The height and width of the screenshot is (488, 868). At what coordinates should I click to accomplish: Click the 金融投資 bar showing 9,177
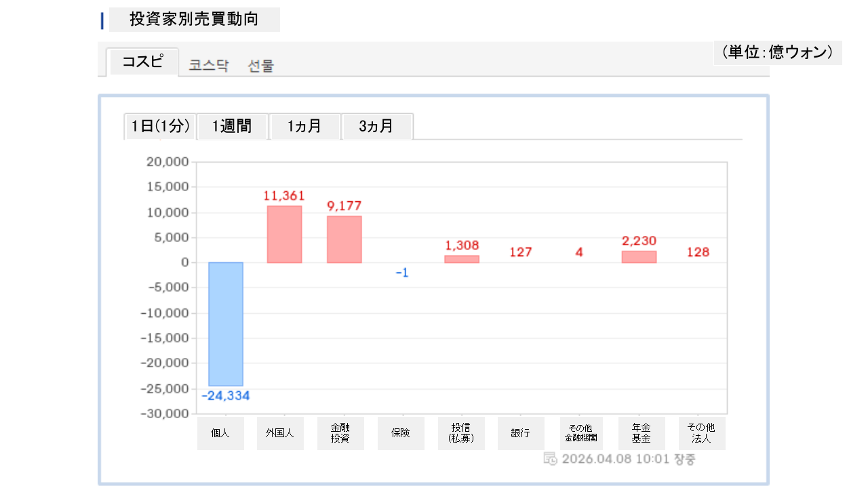tap(344, 239)
